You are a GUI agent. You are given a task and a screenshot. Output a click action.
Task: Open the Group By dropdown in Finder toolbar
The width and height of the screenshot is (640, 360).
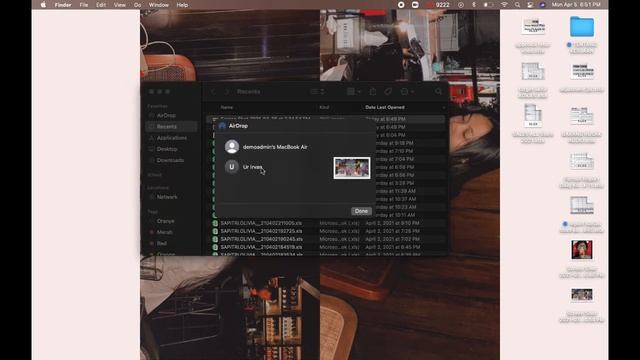pyautogui.click(x=353, y=92)
